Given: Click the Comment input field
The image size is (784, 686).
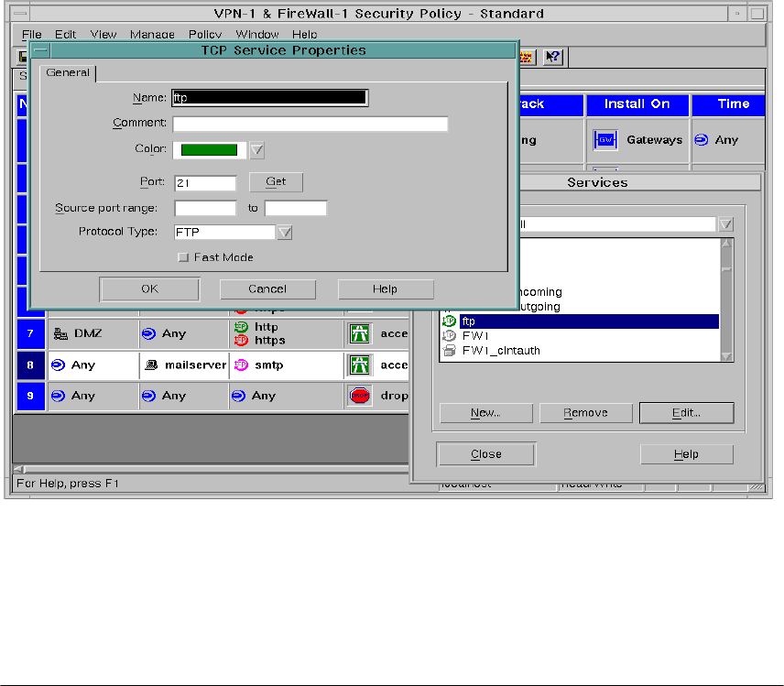Looking at the screenshot, I should [310, 124].
